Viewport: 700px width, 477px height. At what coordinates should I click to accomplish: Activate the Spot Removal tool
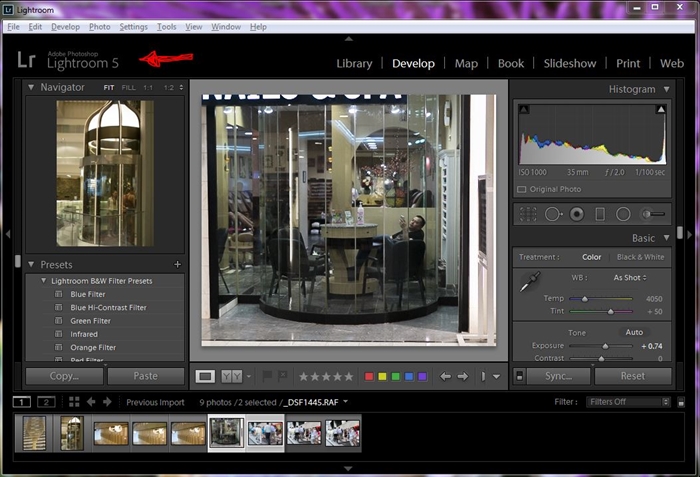coord(552,214)
